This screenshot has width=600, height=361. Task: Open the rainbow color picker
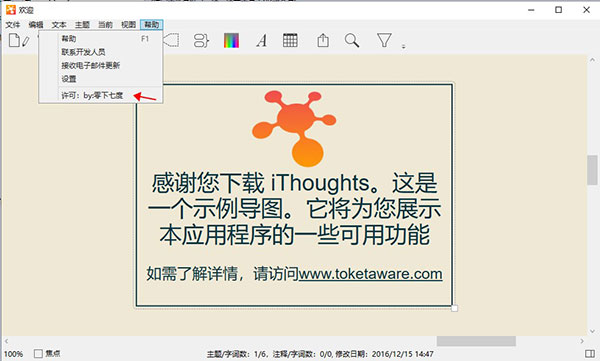click(x=232, y=40)
